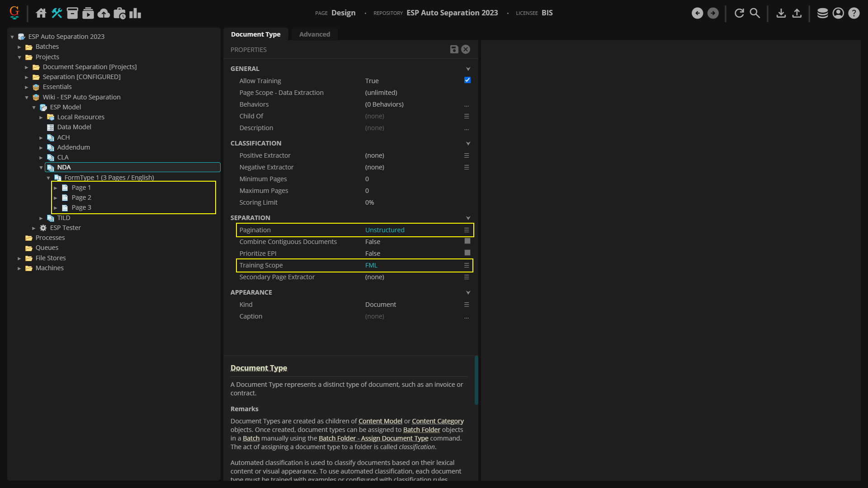The width and height of the screenshot is (868, 488).
Task: Switch to the Advanced tab
Action: point(314,34)
